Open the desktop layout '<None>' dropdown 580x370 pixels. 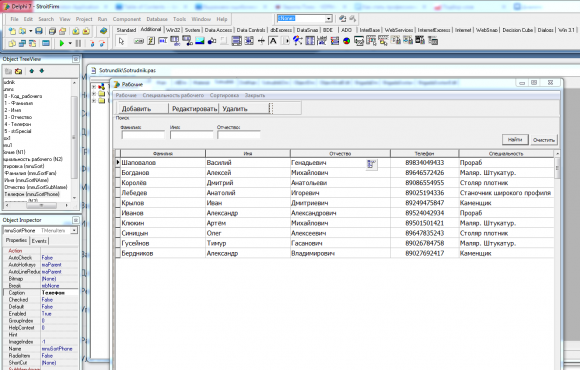click(328, 18)
